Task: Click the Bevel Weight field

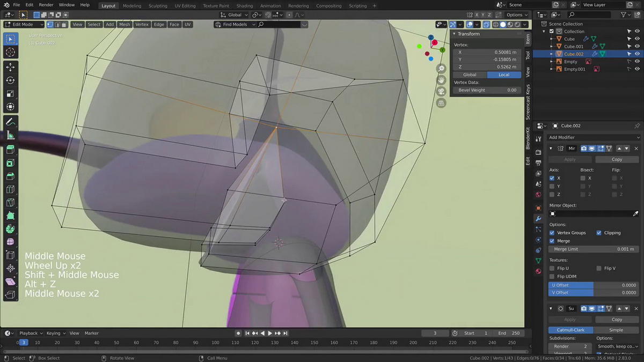Action: [x=487, y=90]
